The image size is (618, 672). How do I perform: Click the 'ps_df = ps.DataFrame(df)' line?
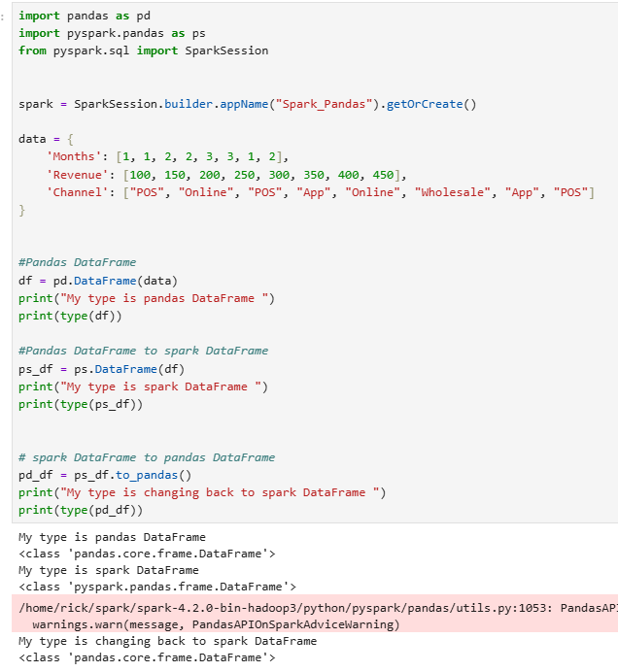click(x=102, y=369)
